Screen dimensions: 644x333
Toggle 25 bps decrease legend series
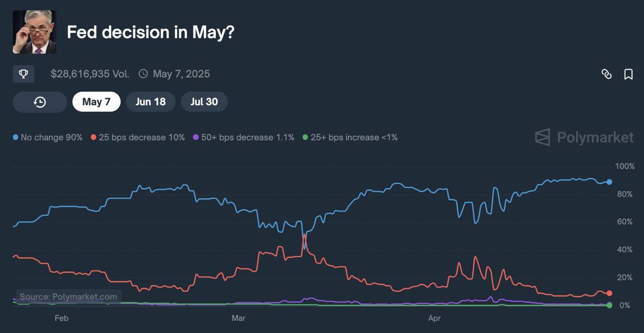[x=138, y=138]
